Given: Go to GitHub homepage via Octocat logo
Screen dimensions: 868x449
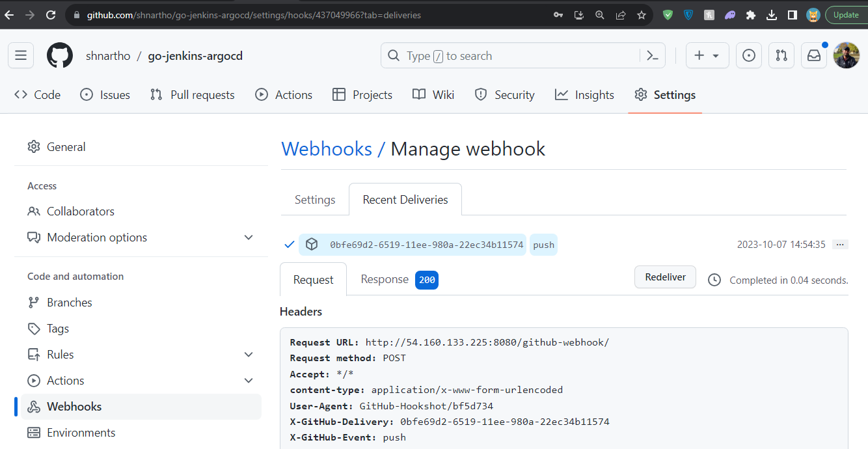Looking at the screenshot, I should 60,56.
